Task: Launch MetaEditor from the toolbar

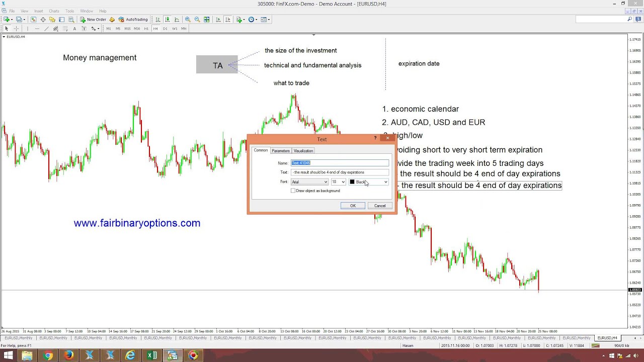Action: click(x=112, y=20)
